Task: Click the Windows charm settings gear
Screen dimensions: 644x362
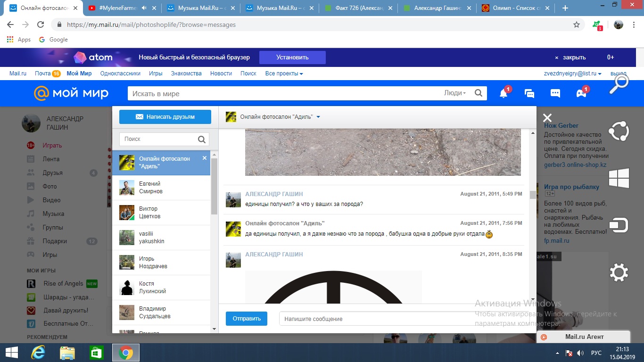Action: pos(619,272)
